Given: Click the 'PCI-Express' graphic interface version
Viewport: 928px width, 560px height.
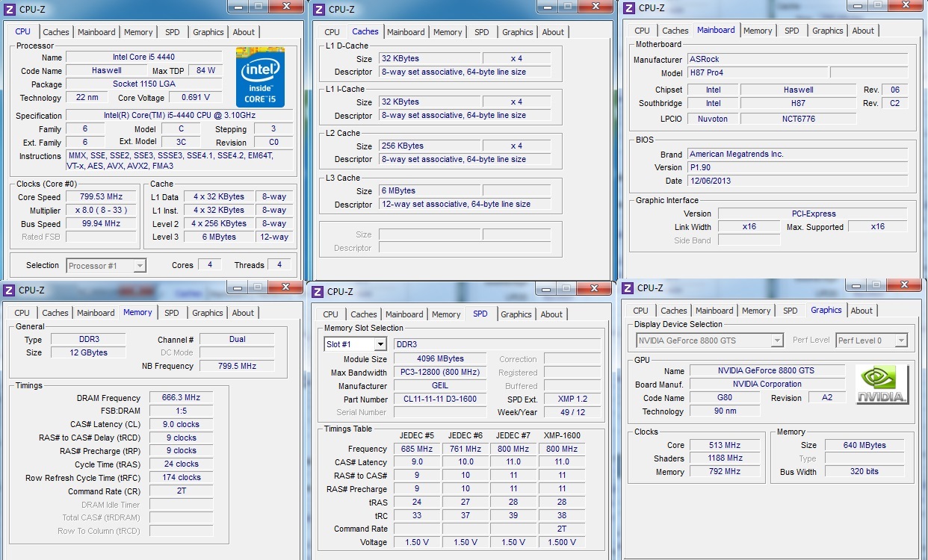Looking at the screenshot, I should tap(813, 214).
